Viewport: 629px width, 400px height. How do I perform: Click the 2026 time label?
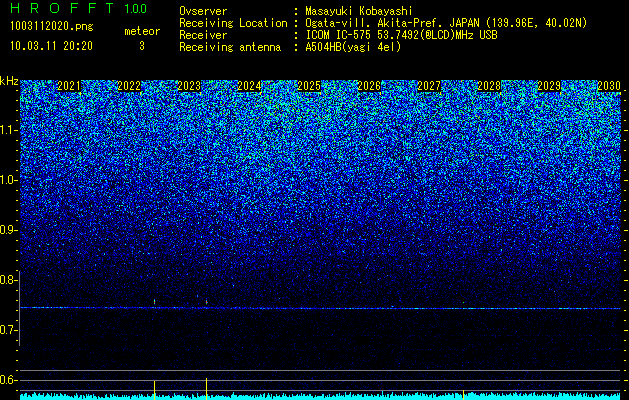369,86
